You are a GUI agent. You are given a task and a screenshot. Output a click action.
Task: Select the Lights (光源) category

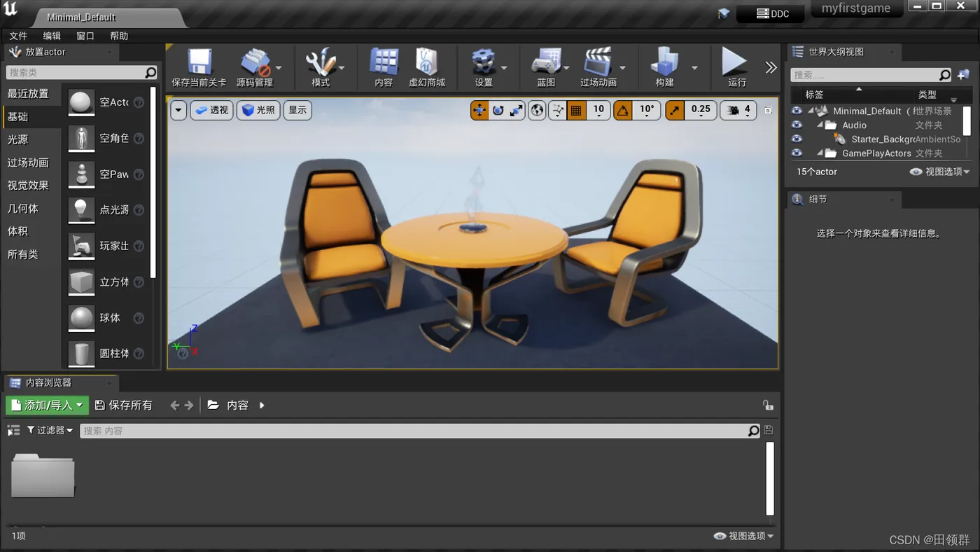18,140
